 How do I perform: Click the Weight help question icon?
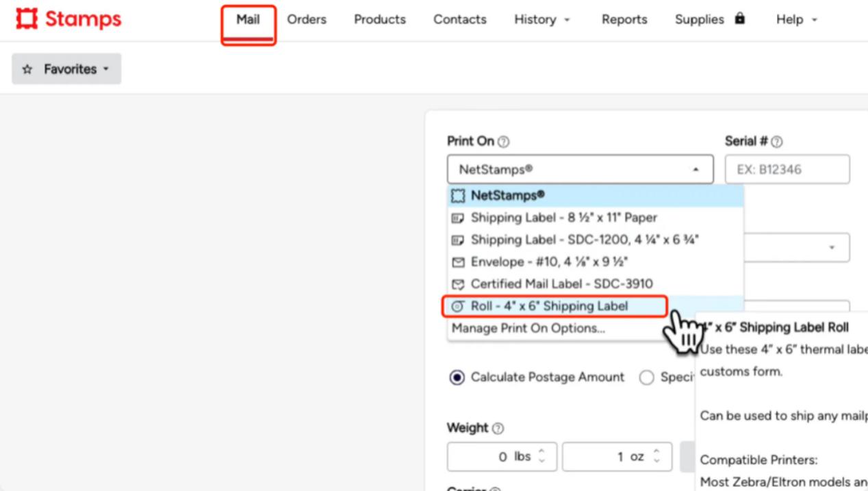point(498,429)
